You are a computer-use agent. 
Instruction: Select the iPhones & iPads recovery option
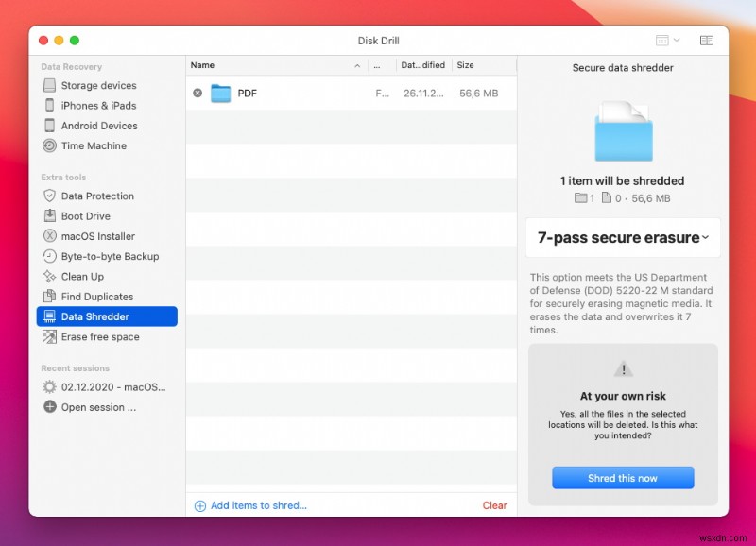click(94, 105)
